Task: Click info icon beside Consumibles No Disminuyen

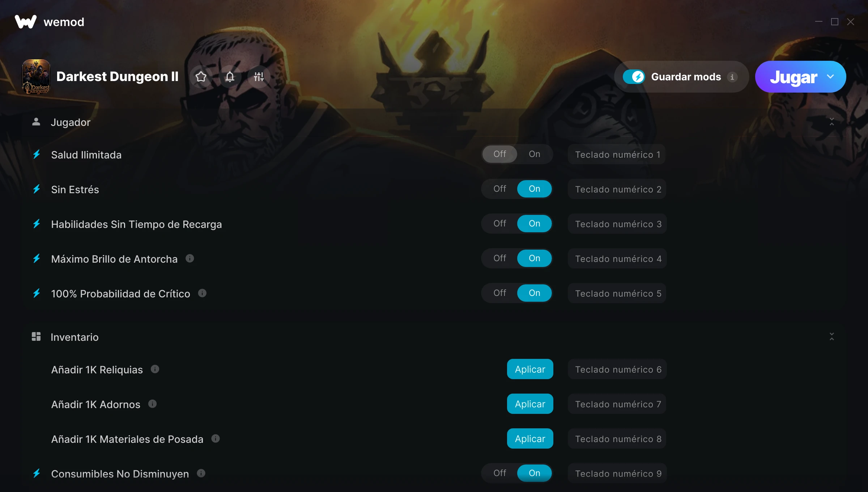Action: [201, 473]
